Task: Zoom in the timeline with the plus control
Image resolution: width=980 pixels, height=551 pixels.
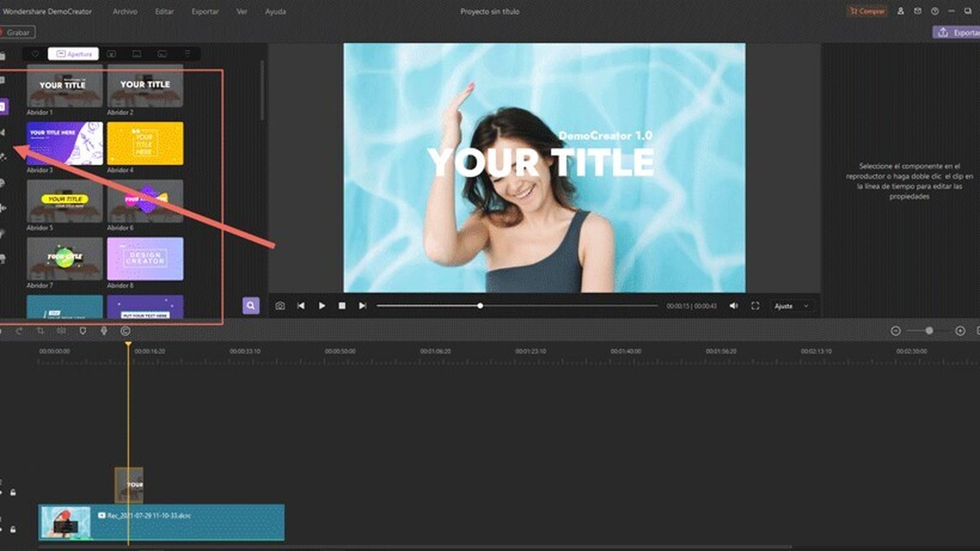Action: click(959, 331)
